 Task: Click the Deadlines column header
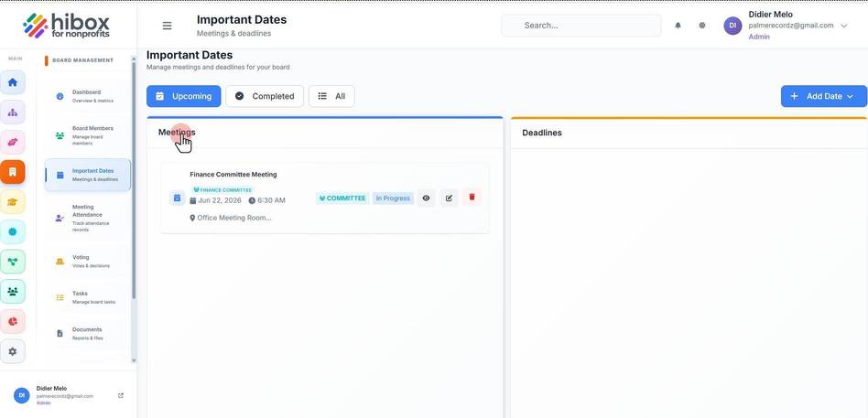pyautogui.click(x=542, y=133)
